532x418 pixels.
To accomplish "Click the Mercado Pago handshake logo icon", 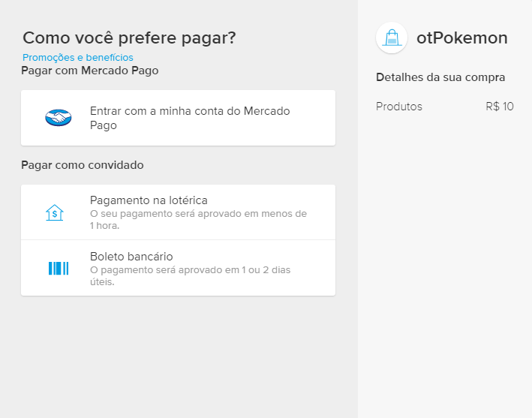I will tap(59, 118).
